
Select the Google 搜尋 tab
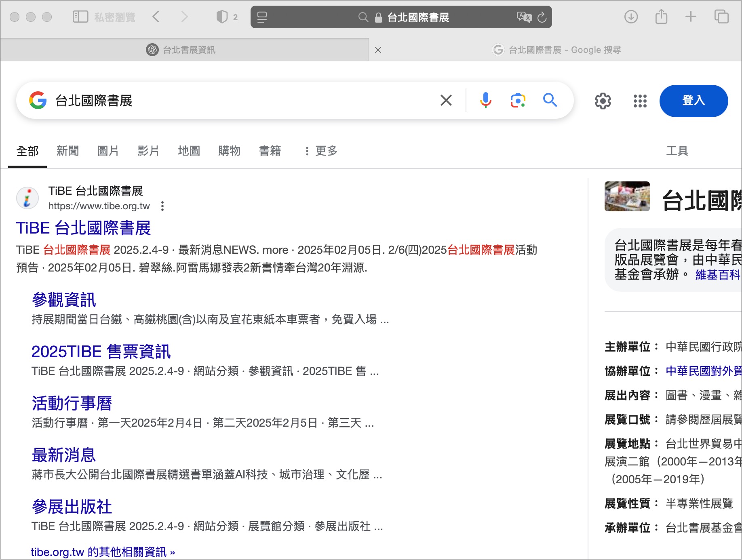coord(556,50)
